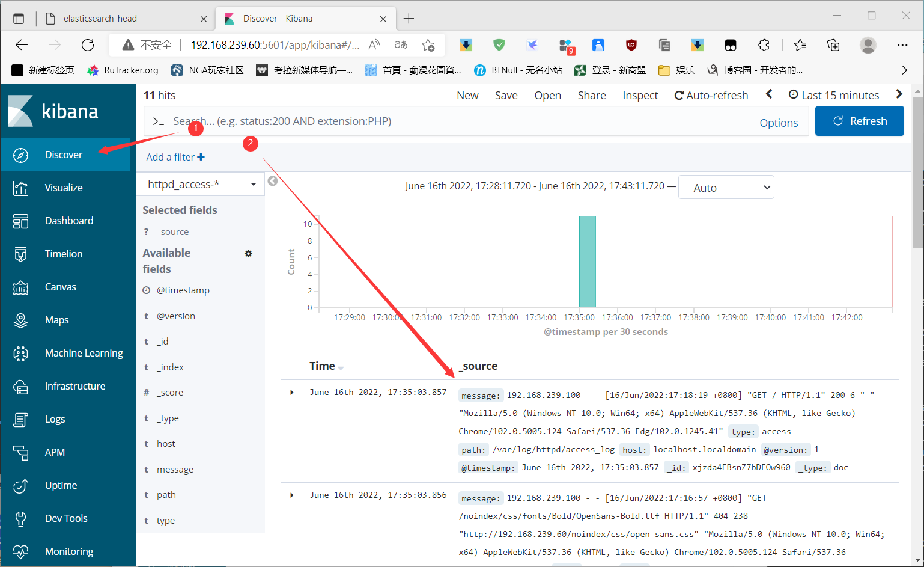Open Auto-refresh settings
The image size is (924, 567).
[711, 95]
